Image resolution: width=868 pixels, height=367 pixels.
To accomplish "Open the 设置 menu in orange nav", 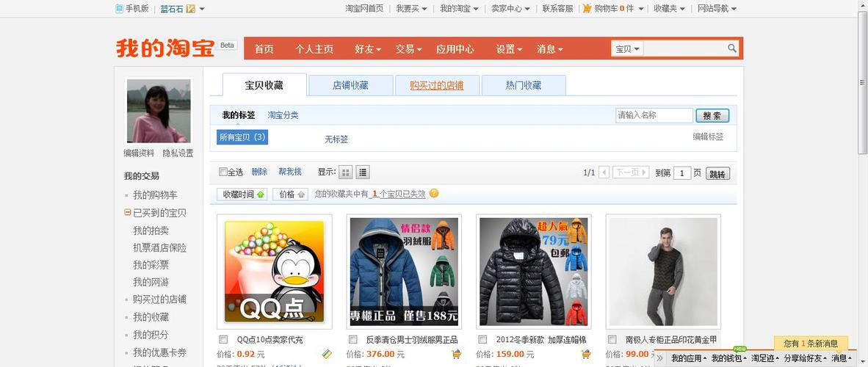I will click(x=509, y=48).
